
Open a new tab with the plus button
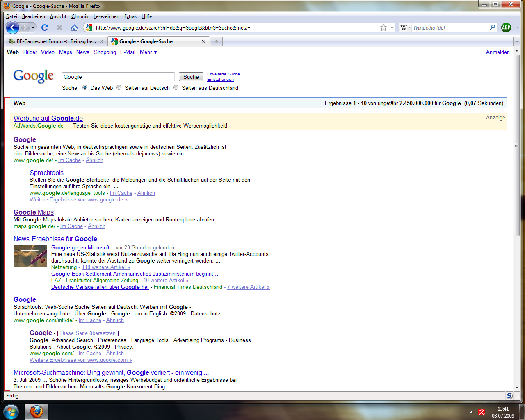pos(217,41)
